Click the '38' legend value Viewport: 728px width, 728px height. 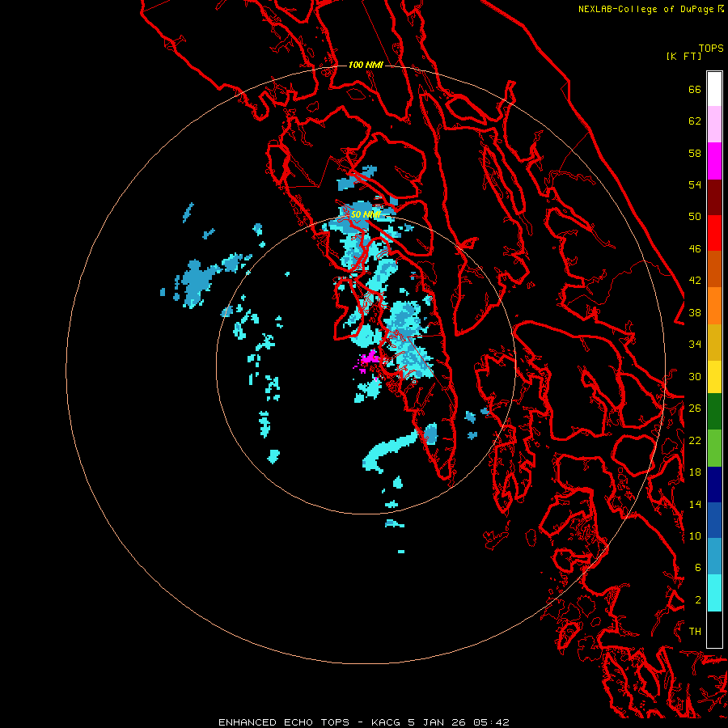(695, 312)
